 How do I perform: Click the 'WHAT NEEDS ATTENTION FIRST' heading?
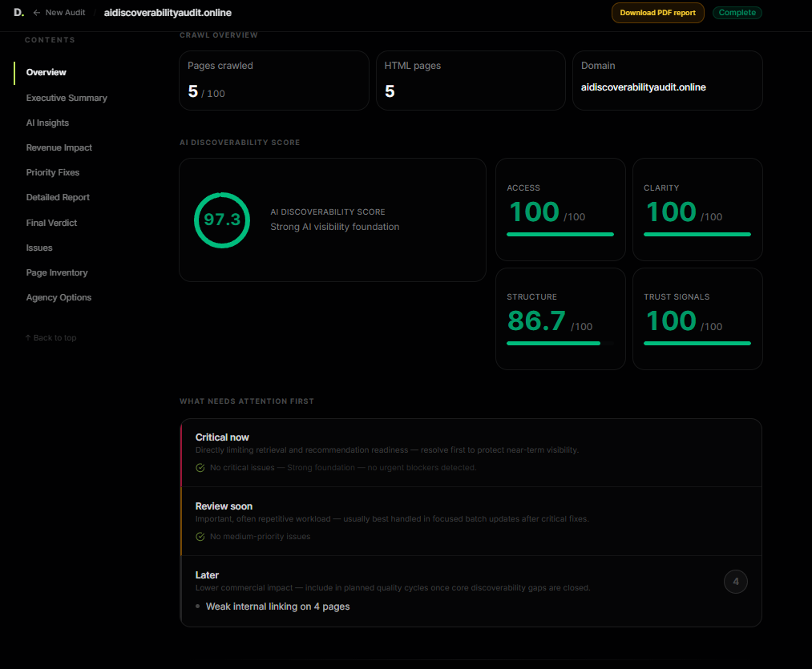pos(247,401)
